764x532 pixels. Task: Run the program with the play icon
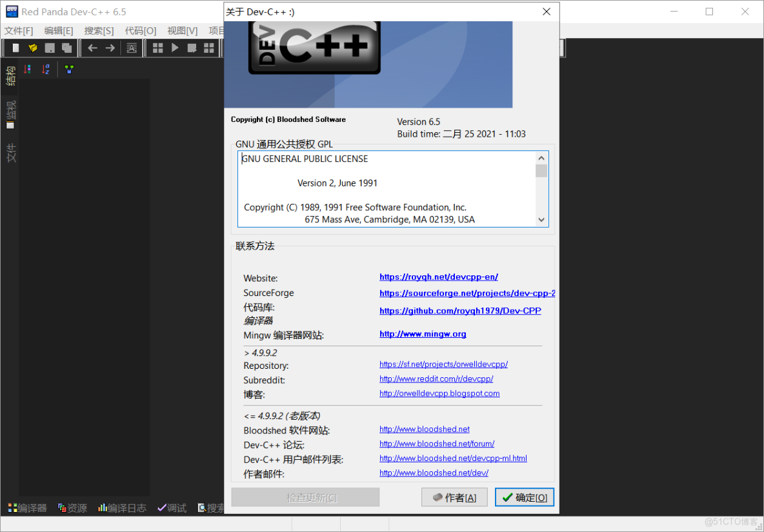[176, 47]
